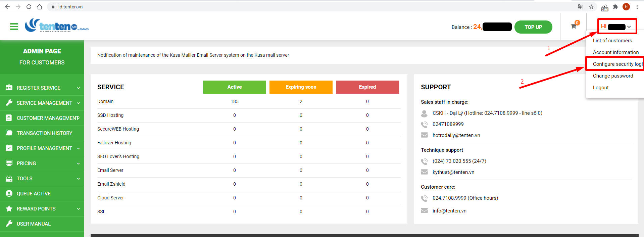Select Change password menu item
The height and width of the screenshot is (237, 644).
pyautogui.click(x=613, y=76)
